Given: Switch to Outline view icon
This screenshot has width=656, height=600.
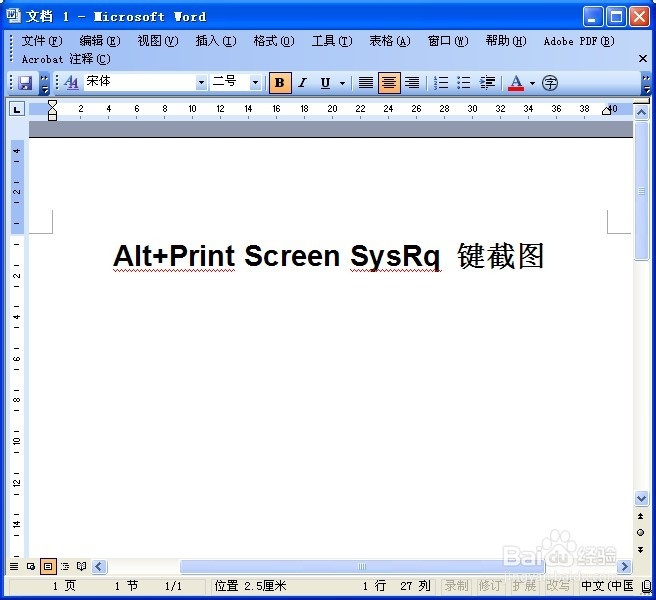Looking at the screenshot, I should (65, 567).
